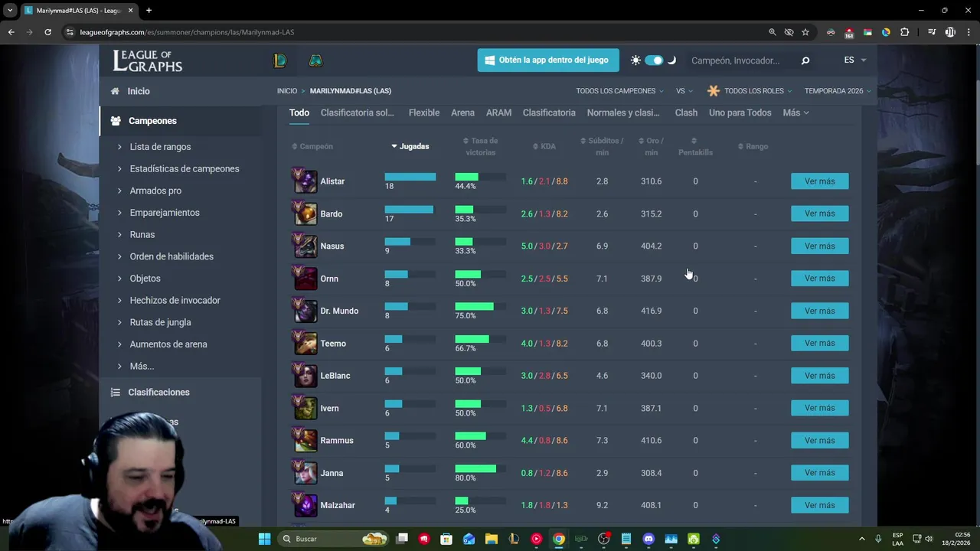Viewport: 980px width, 551px height.
Task: Open Ornn champion icon
Action: pos(305,279)
